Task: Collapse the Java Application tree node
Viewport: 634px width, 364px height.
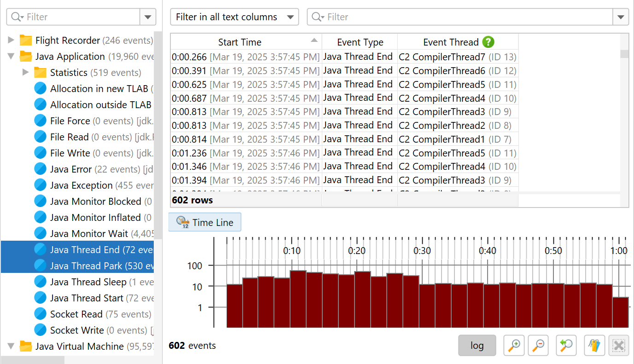Action: tap(11, 56)
